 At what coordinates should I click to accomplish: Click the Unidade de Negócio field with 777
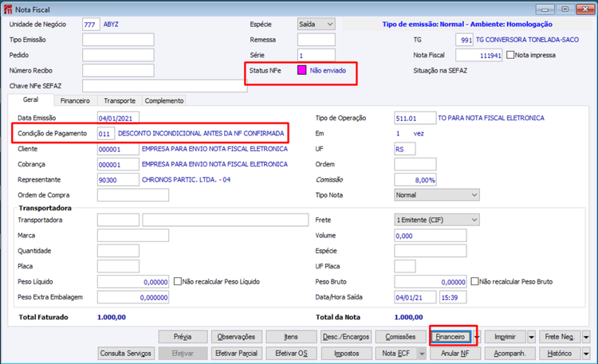click(91, 25)
